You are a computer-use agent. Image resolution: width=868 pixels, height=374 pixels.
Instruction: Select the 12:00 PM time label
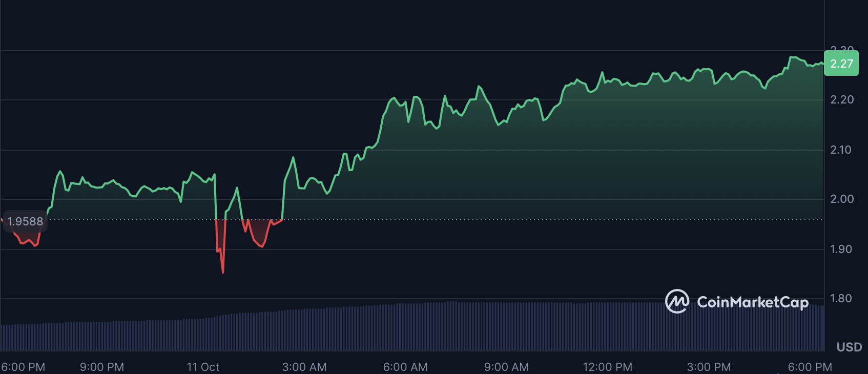point(607,367)
